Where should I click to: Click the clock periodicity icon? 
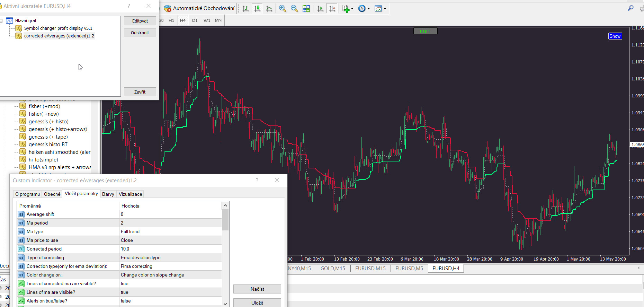362,9
